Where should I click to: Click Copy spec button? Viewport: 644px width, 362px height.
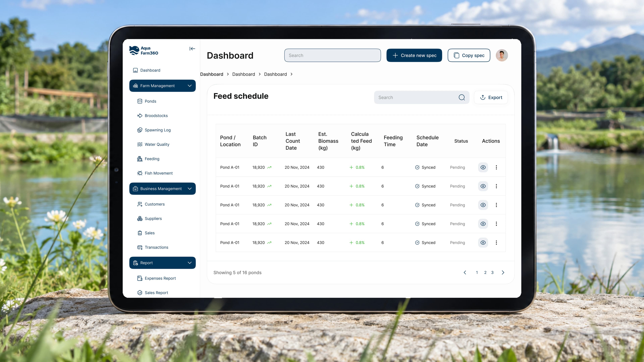(x=469, y=55)
